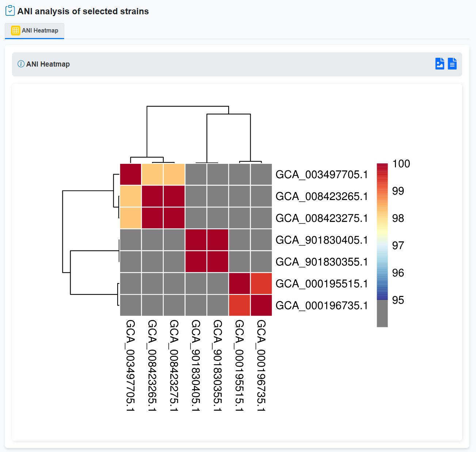
Task: Click the gray segment at legend bottom
Action: pyautogui.click(x=382, y=313)
